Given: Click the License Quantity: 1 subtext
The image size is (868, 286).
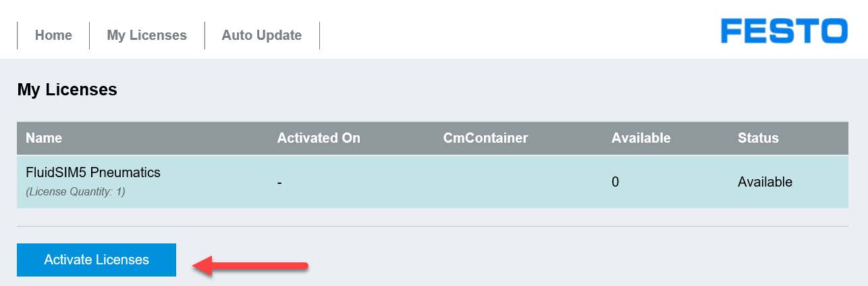Looking at the screenshot, I should point(76,192).
